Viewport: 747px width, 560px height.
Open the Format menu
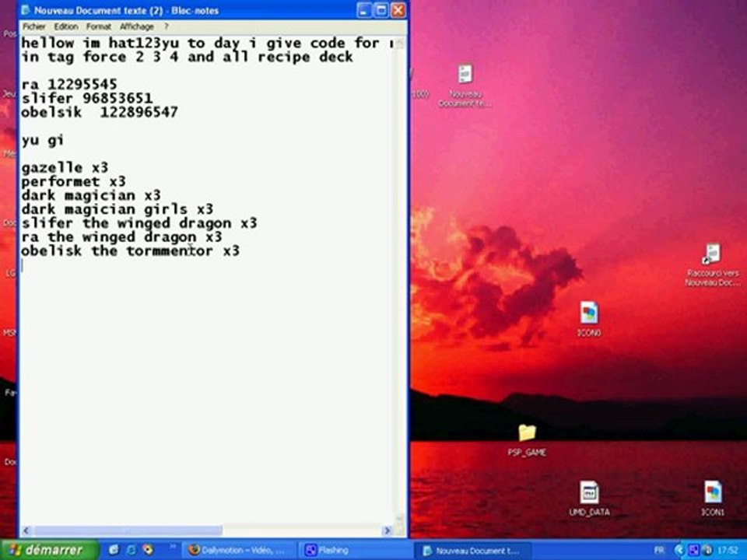click(99, 26)
